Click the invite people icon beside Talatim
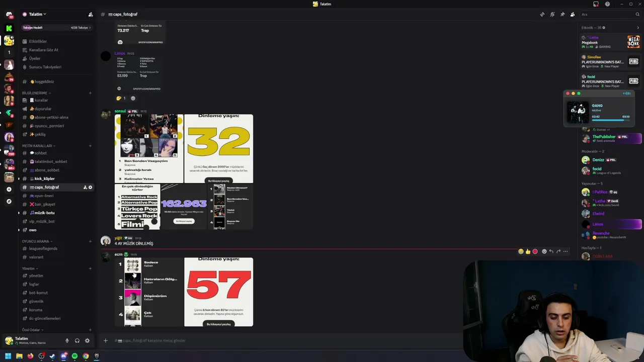 pyautogui.click(x=91, y=15)
